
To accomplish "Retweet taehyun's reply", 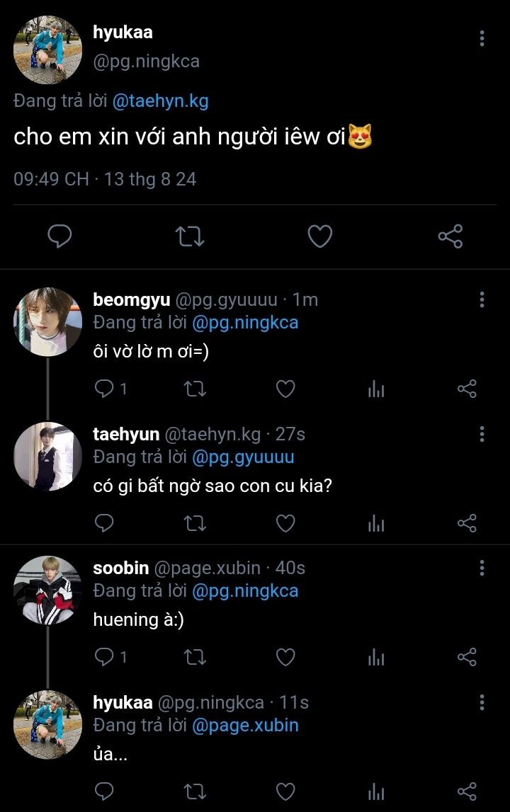I will coord(195,523).
